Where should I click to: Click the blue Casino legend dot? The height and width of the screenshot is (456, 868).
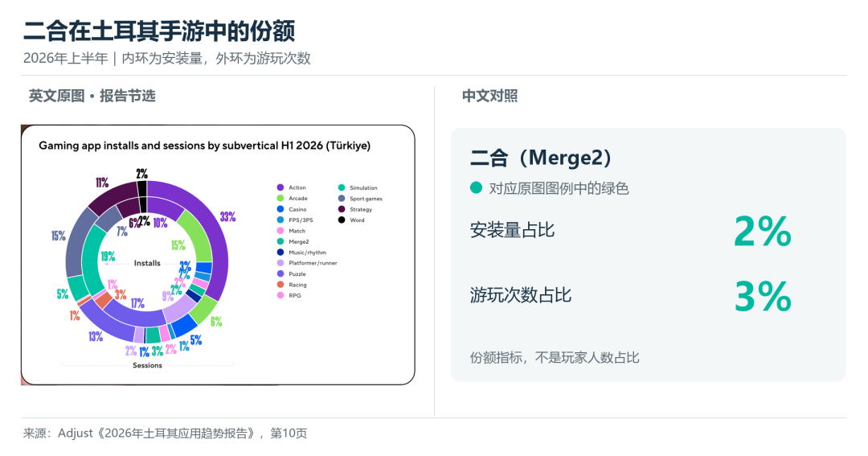pos(280,209)
